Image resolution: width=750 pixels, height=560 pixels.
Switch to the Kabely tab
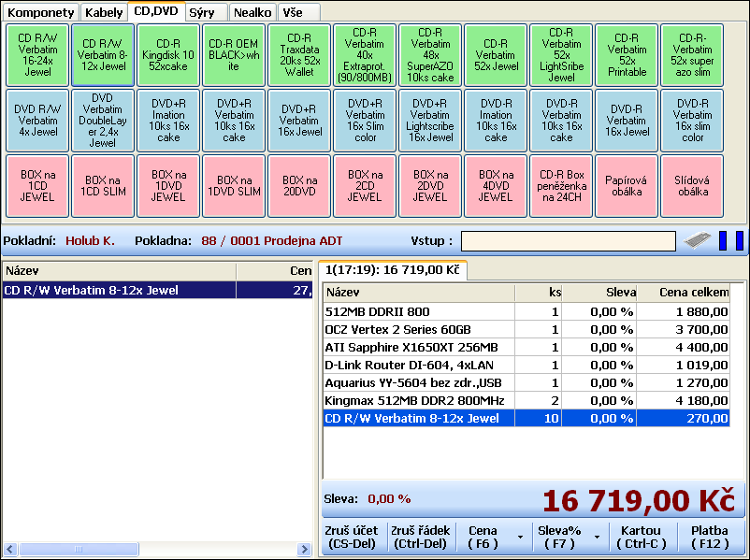[x=104, y=12]
